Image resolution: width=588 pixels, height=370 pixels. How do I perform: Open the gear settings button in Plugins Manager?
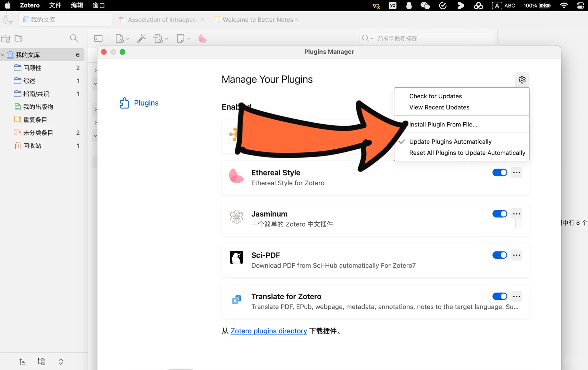pyautogui.click(x=522, y=80)
